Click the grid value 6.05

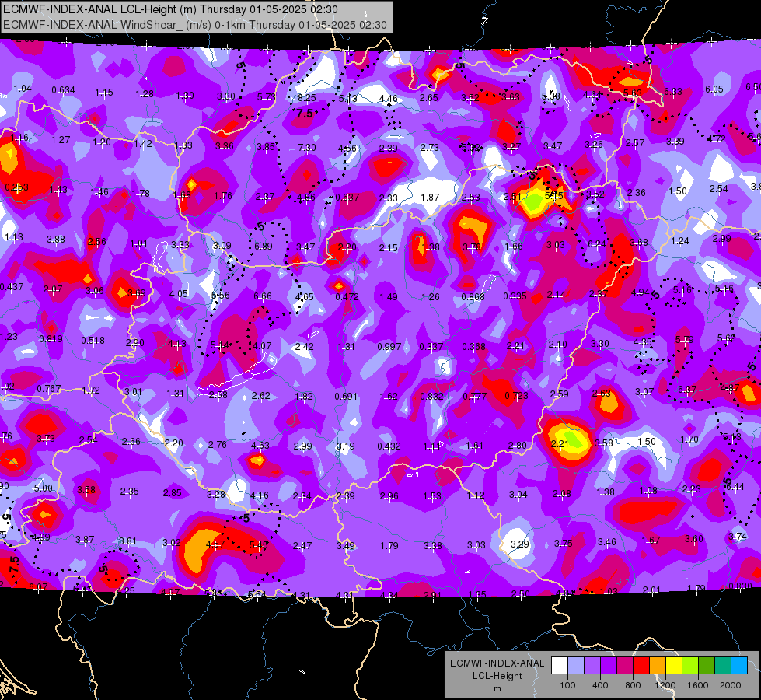714,89
